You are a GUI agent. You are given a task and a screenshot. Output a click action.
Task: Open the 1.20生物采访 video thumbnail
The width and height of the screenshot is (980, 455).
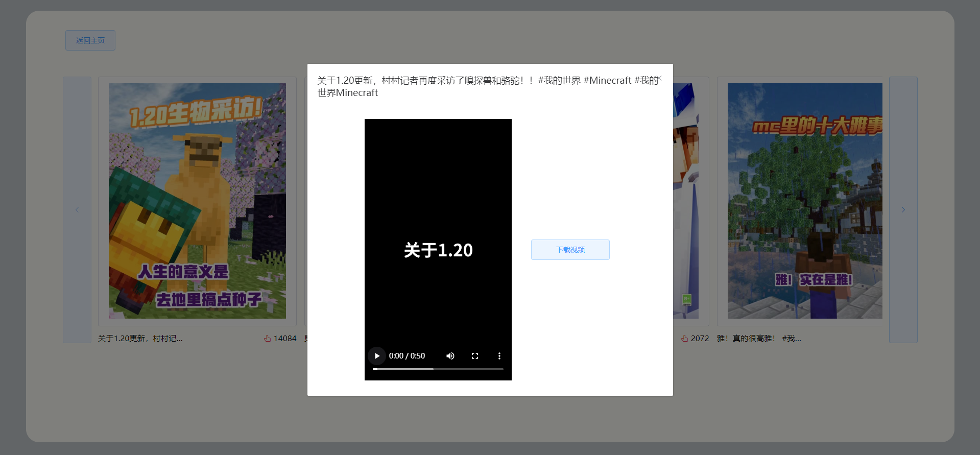tap(197, 201)
